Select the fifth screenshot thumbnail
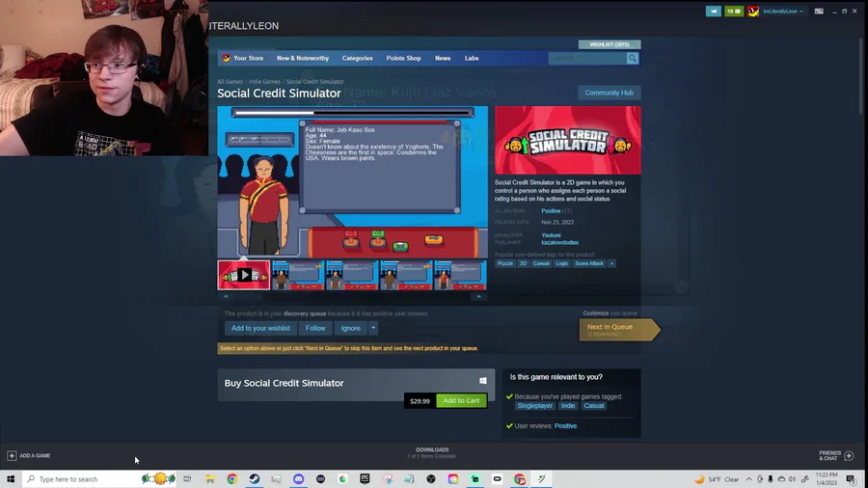The width and height of the screenshot is (868, 488). [461, 275]
